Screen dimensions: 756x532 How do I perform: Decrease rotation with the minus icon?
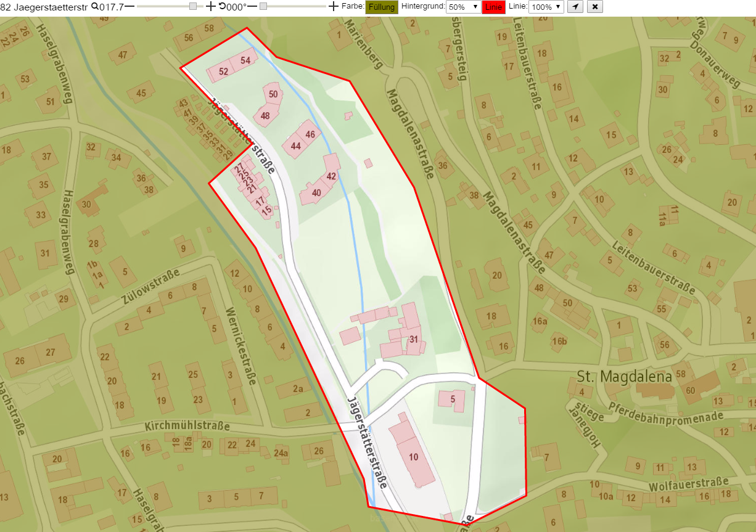pyautogui.click(x=252, y=7)
